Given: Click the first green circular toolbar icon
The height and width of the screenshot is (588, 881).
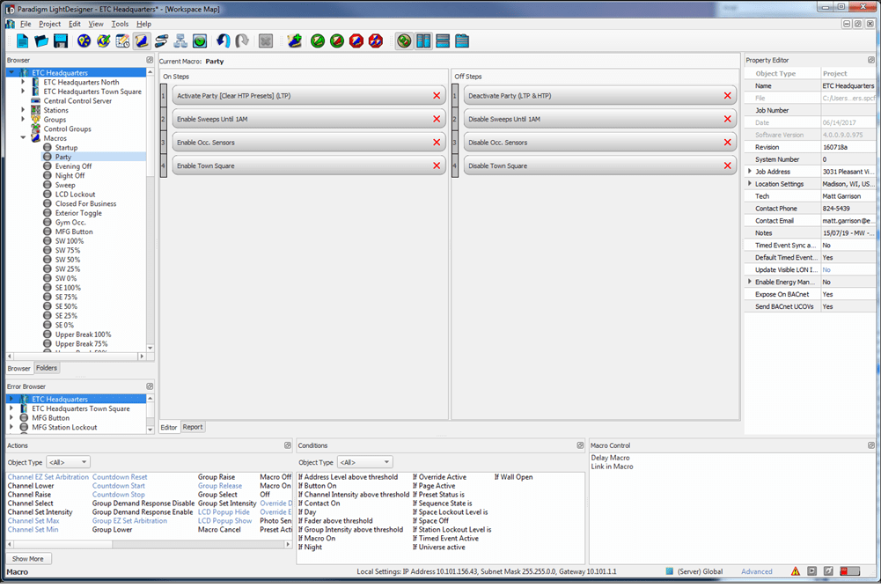Looking at the screenshot, I should click(318, 40).
